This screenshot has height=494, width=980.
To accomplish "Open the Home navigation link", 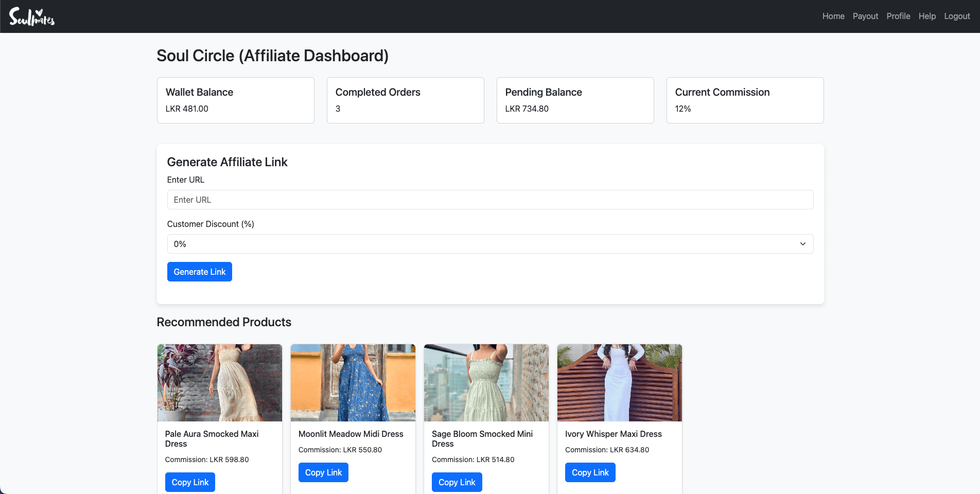I will [833, 16].
